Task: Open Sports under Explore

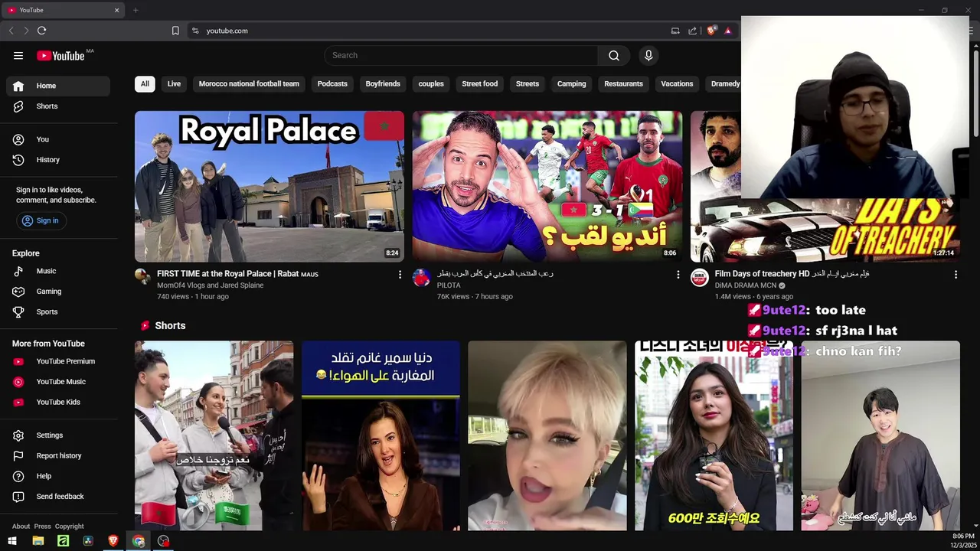Action: point(58,311)
